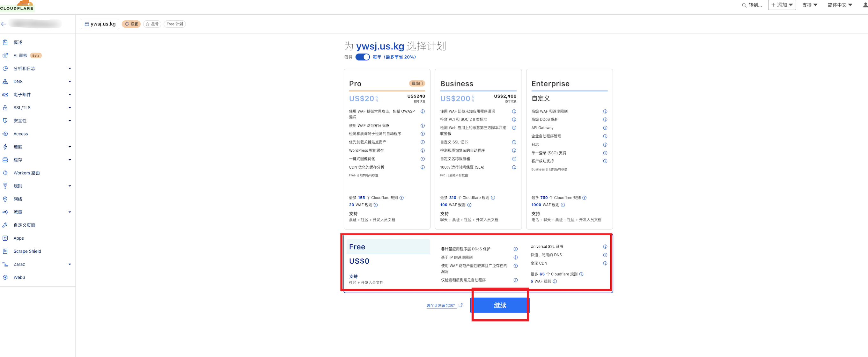Click the 安全性 shield icon
This screenshot has height=357, width=868.
point(5,120)
